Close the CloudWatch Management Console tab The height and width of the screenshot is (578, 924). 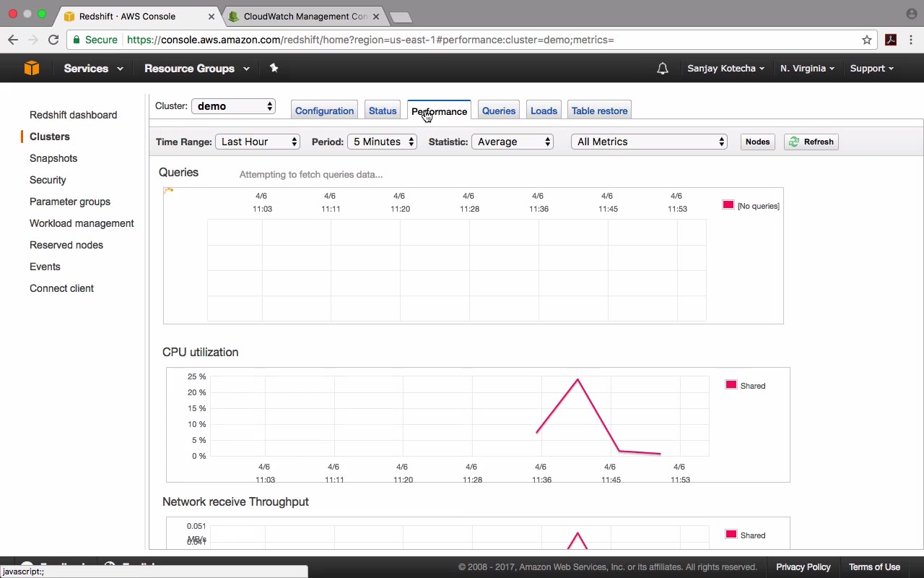[x=376, y=17]
